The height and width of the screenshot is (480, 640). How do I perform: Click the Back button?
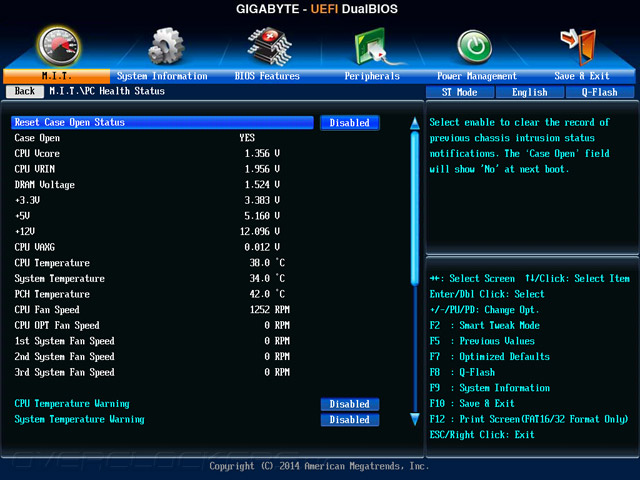[25, 91]
